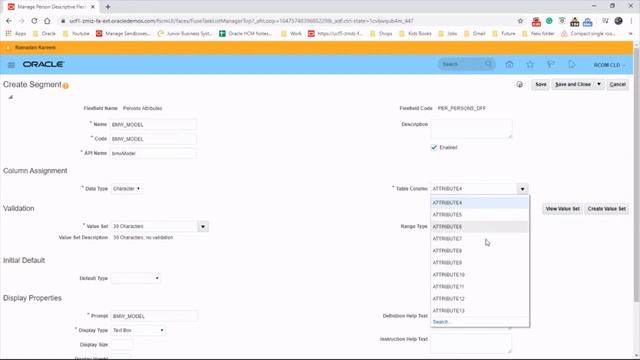Select ATTRIBUTE6 in the list

point(480,227)
